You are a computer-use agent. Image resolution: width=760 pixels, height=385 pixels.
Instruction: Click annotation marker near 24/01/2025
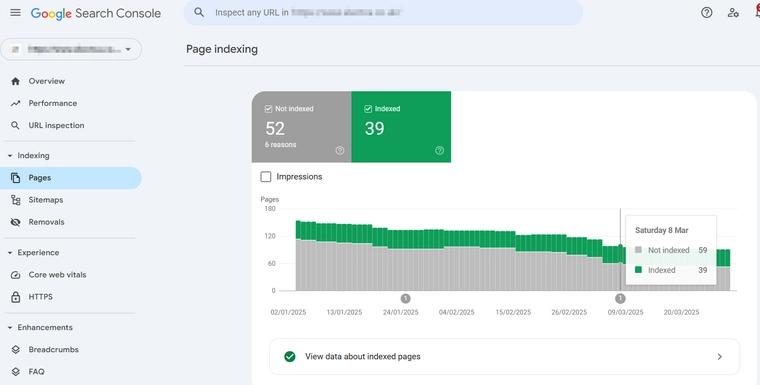406,299
